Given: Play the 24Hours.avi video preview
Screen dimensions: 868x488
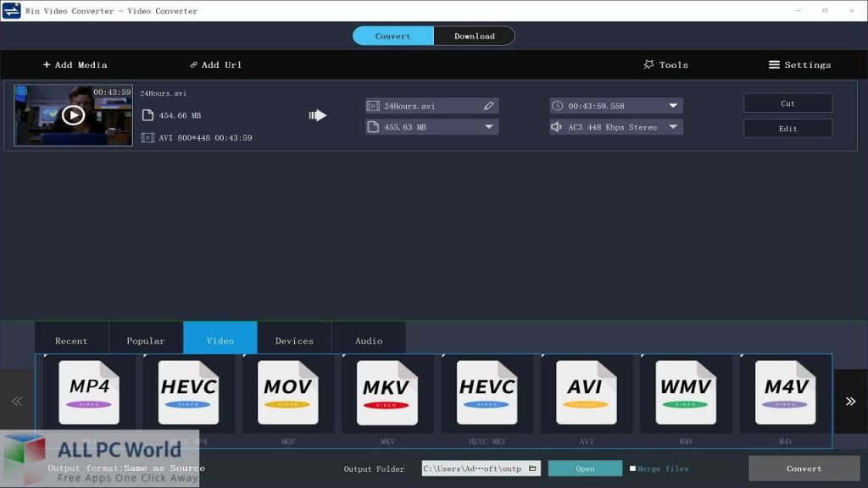Looking at the screenshot, I should [73, 115].
